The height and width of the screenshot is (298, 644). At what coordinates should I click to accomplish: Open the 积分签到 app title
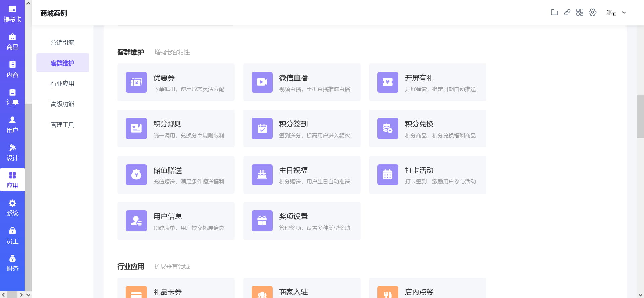tap(293, 124)
